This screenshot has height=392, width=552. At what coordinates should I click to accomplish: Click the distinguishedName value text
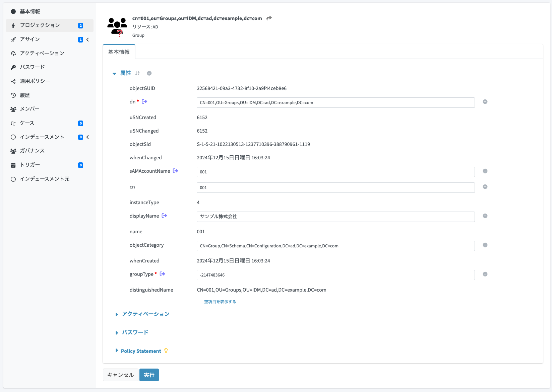261,290
